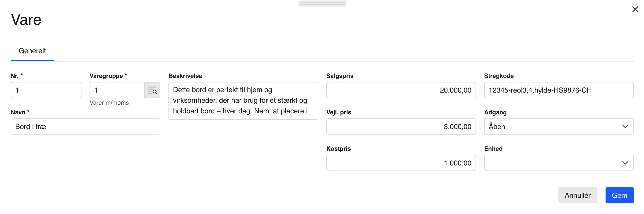Click into the Varegruppe number field
The width and height of the screenshot is (644, 214).
pos(117,90)
